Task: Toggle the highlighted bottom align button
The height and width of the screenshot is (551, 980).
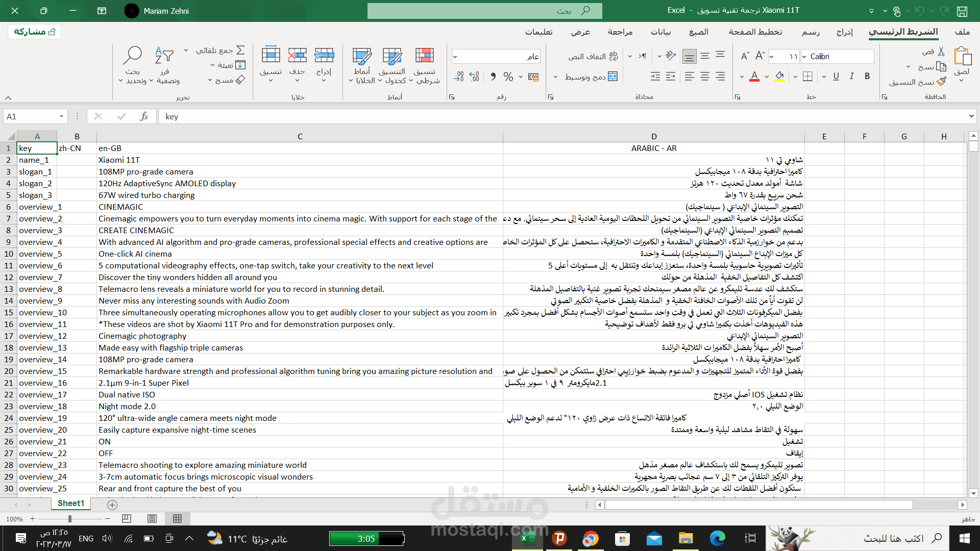Action: 690,56
